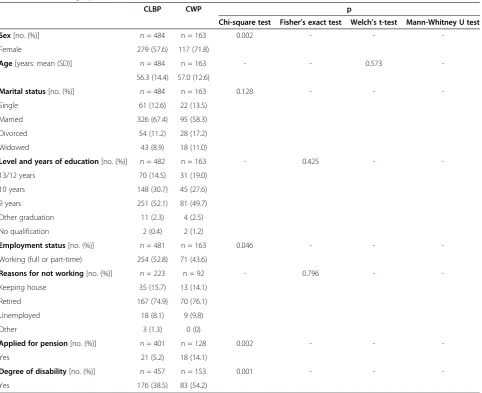Click the Marital status p-value 0.128
482x393 pixels.
pos(245,91)
